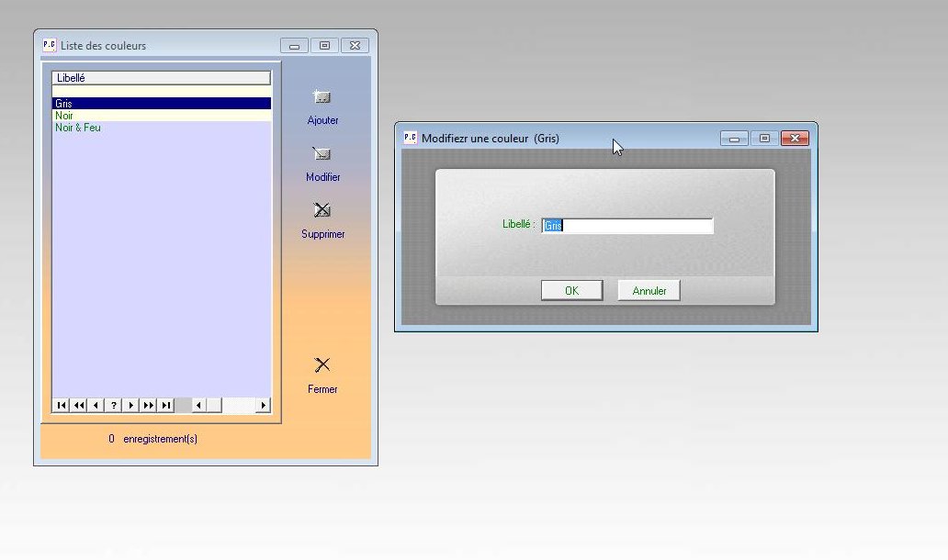Click the Modifier icon in the color list
The image size is (948, 560).
click(322, 154)
